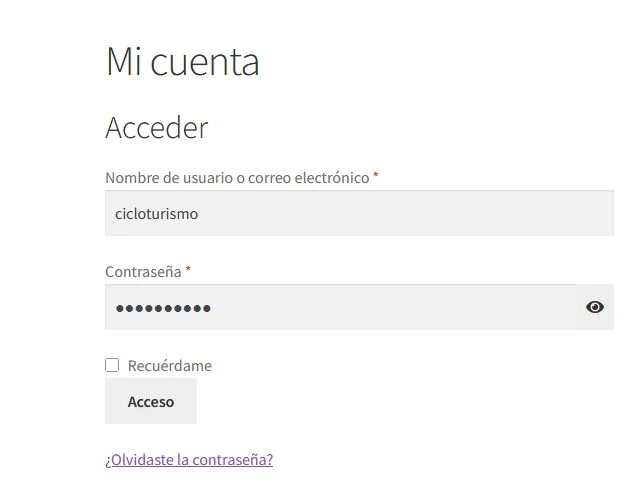Focus the Contraseña password field

[340, 307]
